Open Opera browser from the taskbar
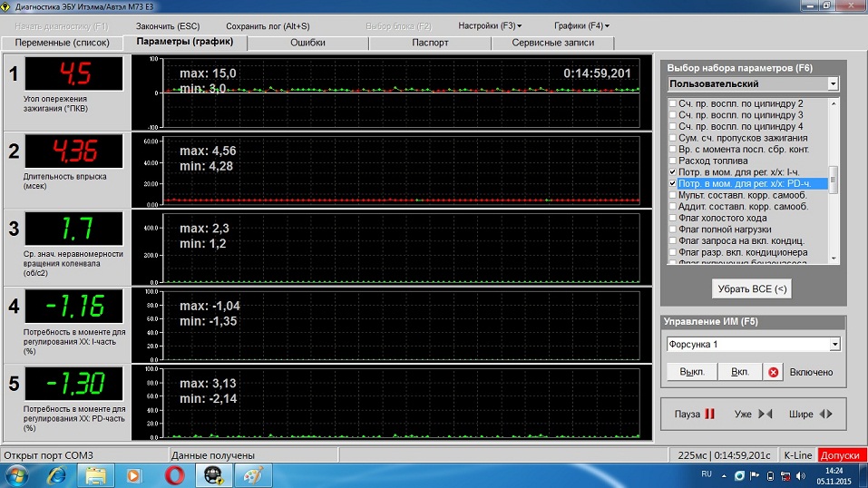Screen dimensions: 868x488 [x=175, y=474]
